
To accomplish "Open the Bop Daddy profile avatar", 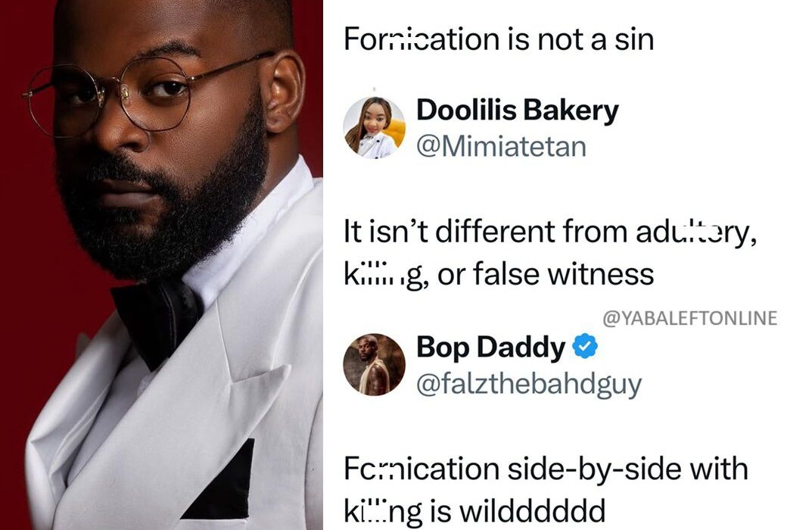I will click(x=375, y=365).
